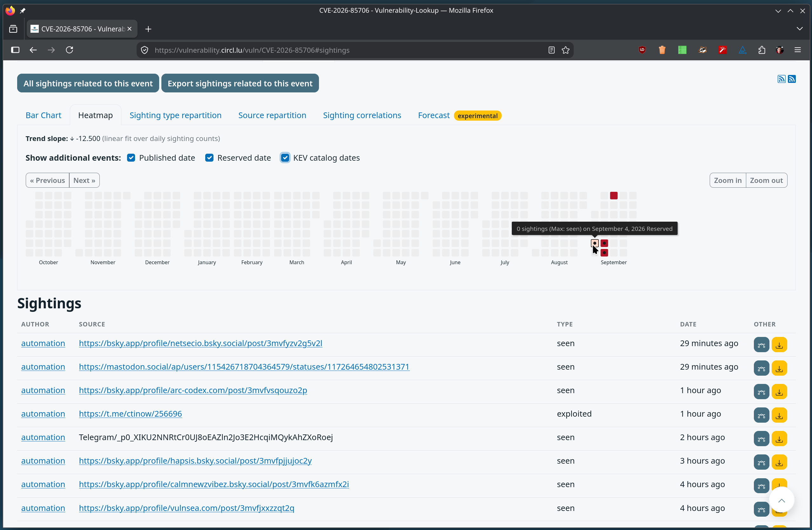Click the green square extension icon
This screenshot has height=530, width=812.
tap(682, 50)
